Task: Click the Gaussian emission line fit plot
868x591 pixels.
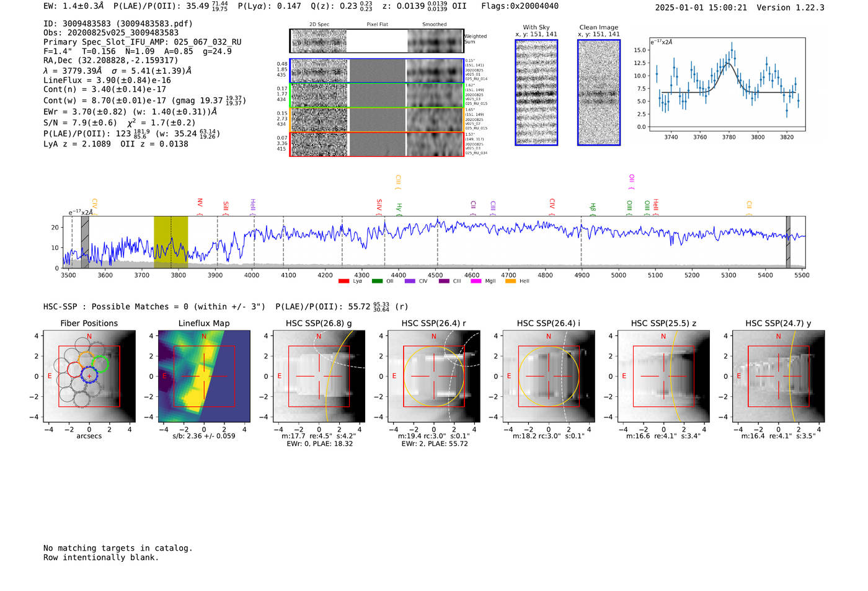Action: pos(727,84)
